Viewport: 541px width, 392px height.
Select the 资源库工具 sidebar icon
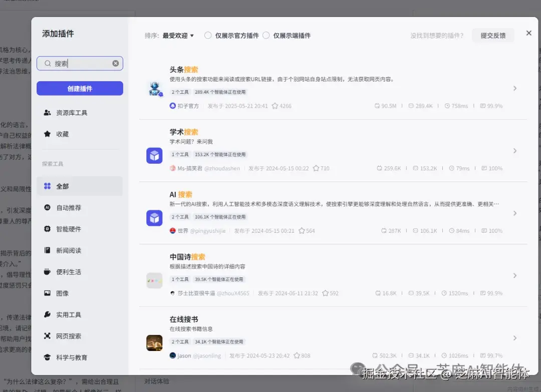46,112
